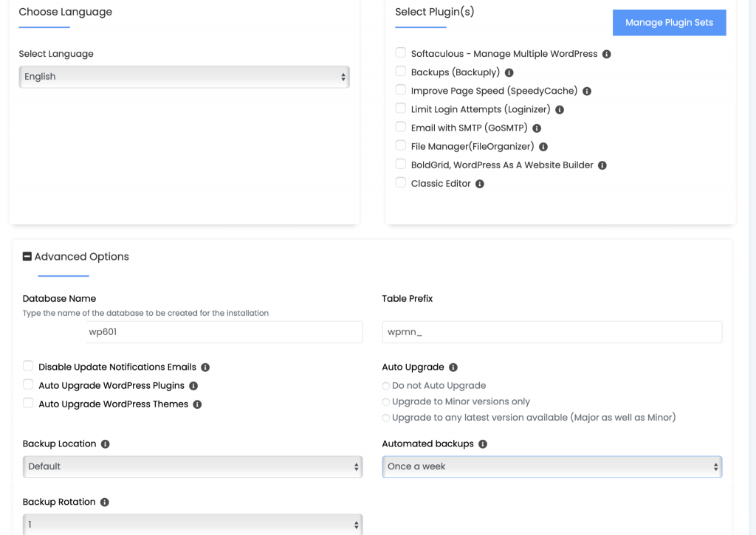
Task: Focus the Table Prefix text field
Action: point(551,332)
